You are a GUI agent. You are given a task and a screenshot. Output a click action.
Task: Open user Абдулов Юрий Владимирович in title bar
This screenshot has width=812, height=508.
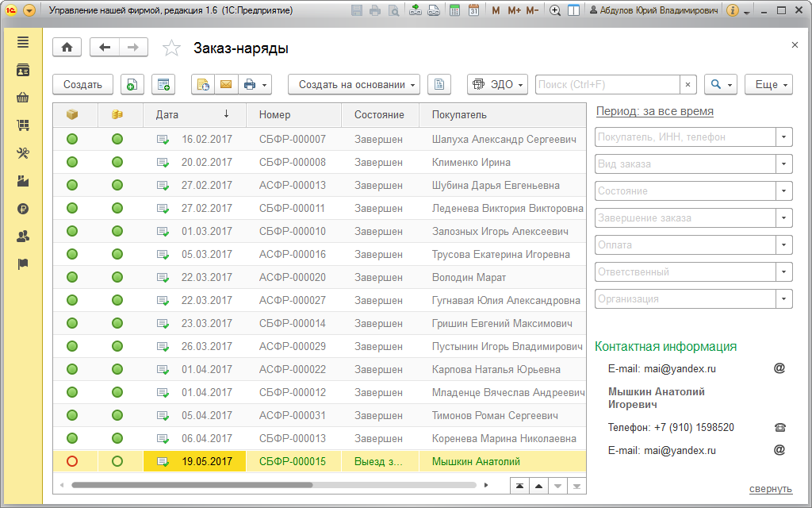point(654,10)
